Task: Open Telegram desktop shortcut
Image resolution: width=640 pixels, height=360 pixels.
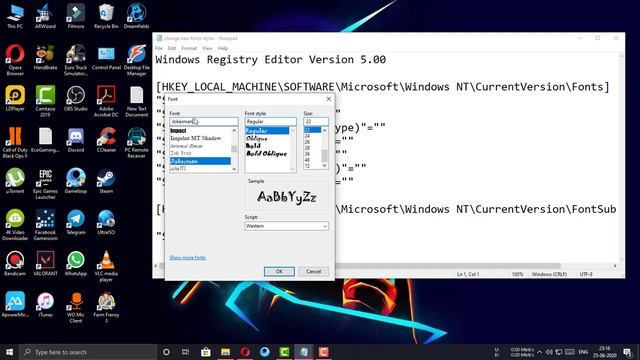Action: (76, 222)
